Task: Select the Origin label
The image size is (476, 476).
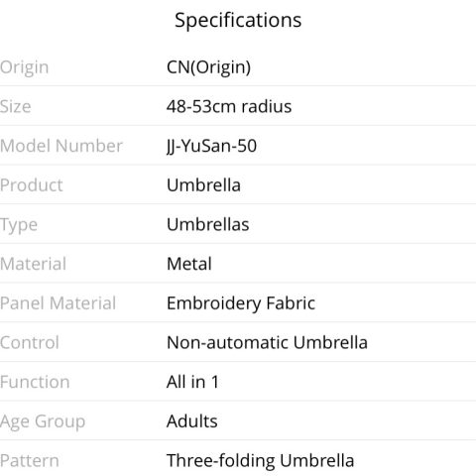Action: click(25, 68)
